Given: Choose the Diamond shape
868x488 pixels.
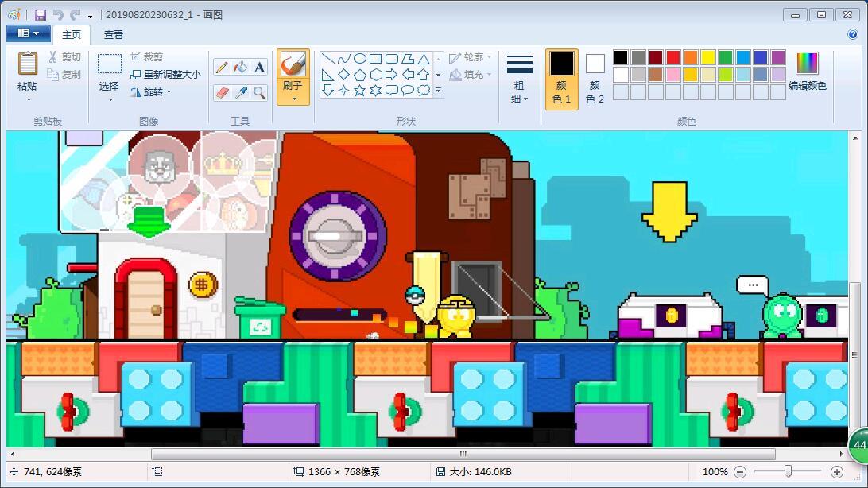Looking at the screenshot, I should point(343,74).
